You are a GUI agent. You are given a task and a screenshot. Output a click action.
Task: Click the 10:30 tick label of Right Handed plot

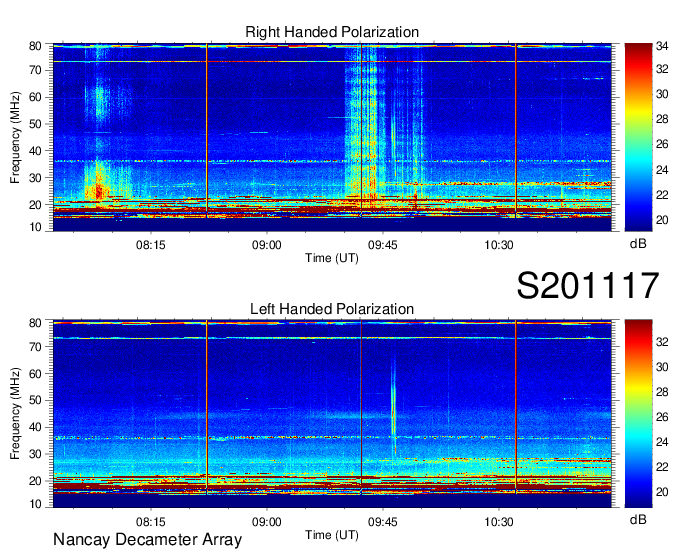click(499, 245)
